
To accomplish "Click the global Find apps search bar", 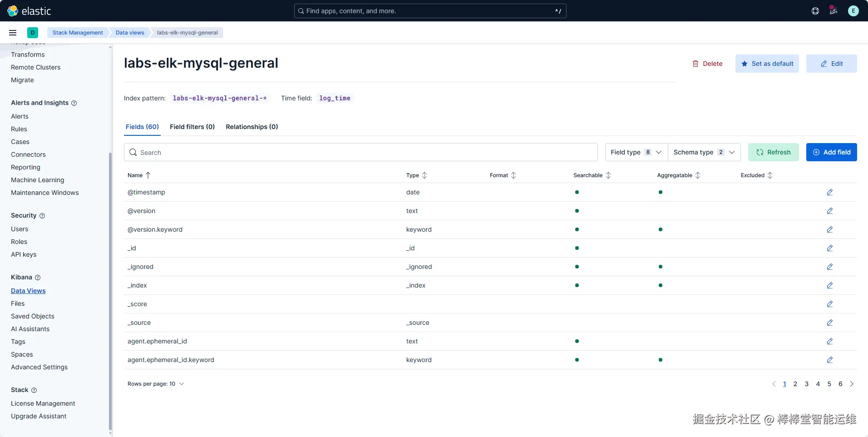I will (x=430, y=11).
